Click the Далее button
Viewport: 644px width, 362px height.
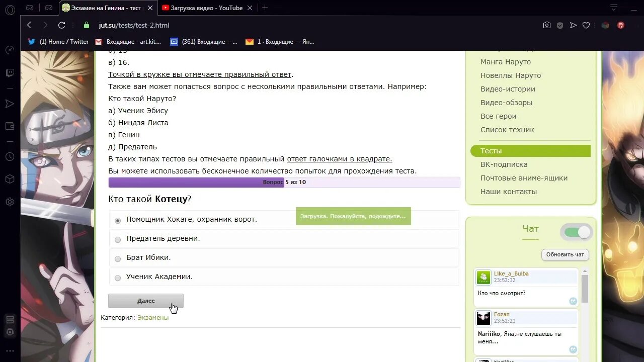coord(146,301)
